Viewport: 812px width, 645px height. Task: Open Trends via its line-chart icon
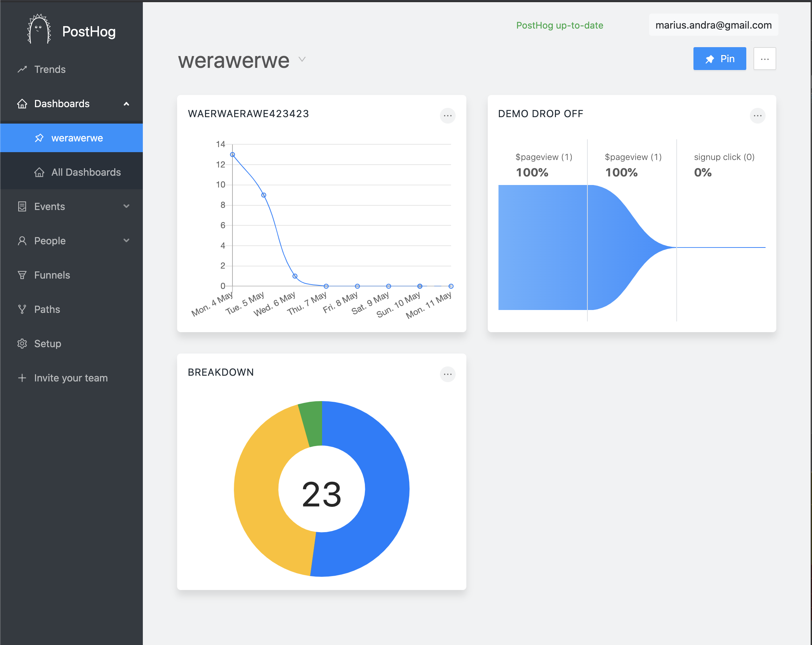coord(22,69)
